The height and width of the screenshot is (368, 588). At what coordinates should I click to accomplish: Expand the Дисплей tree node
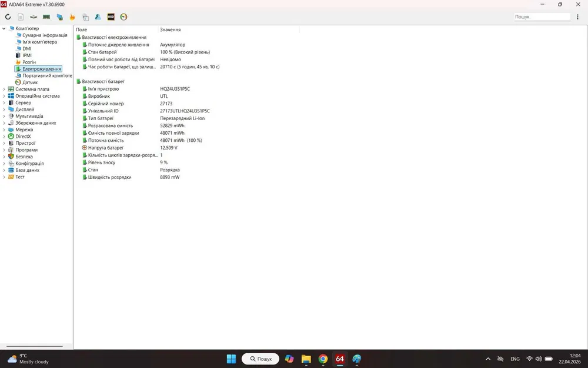pos(4,110)
